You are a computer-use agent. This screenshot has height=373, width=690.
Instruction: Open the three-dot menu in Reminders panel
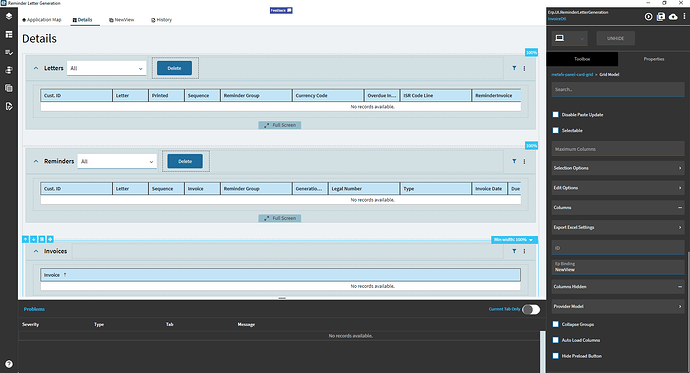pyautogui.click(x=524, y=161)
